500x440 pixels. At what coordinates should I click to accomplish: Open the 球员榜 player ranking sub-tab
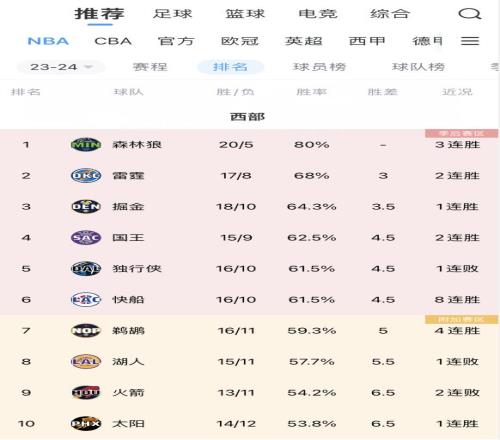tap(319, 67)
